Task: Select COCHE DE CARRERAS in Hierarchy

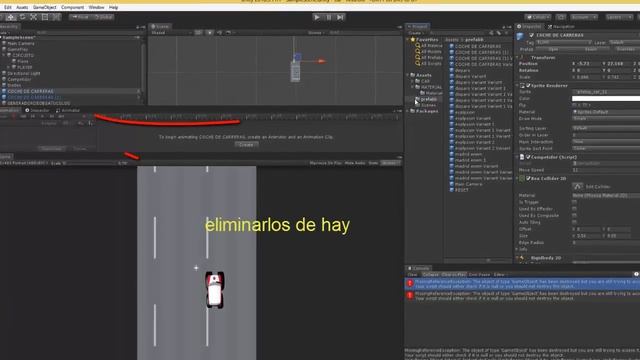Action: [30, 91]
